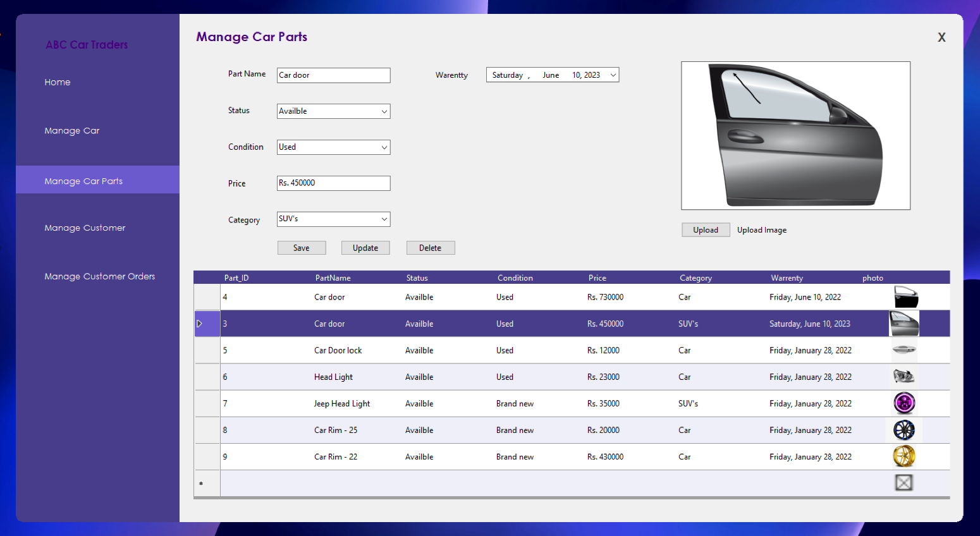The height and width of the screenshot is (536, 980).
Task: Click the Price input field
Action: [334, 183]
